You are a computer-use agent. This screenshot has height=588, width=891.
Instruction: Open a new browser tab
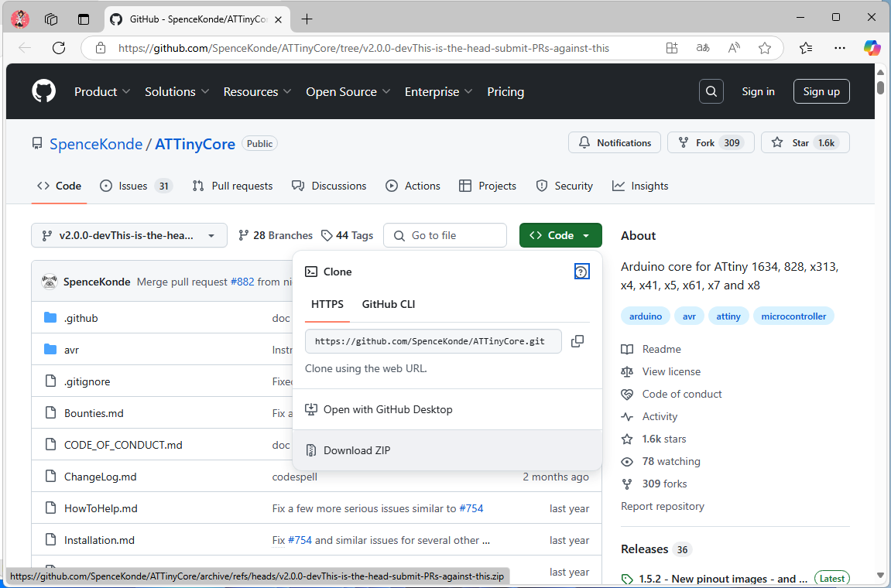pyautogui.click(x=307, y=19)
